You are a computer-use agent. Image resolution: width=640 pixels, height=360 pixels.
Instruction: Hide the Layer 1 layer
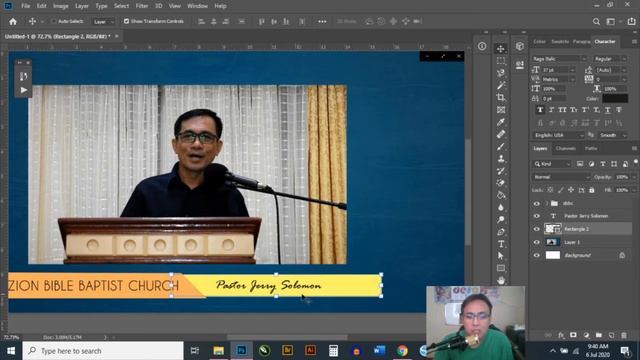point(537,242)
